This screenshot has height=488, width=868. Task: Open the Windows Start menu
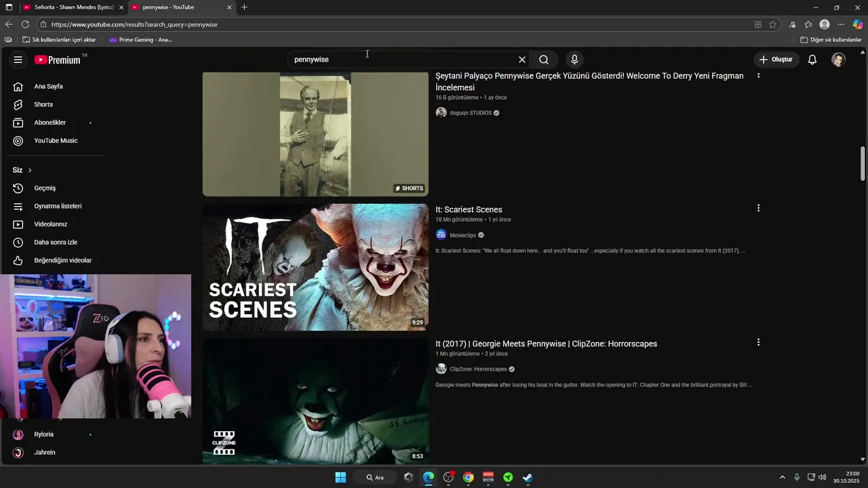[x=340, y=477]
